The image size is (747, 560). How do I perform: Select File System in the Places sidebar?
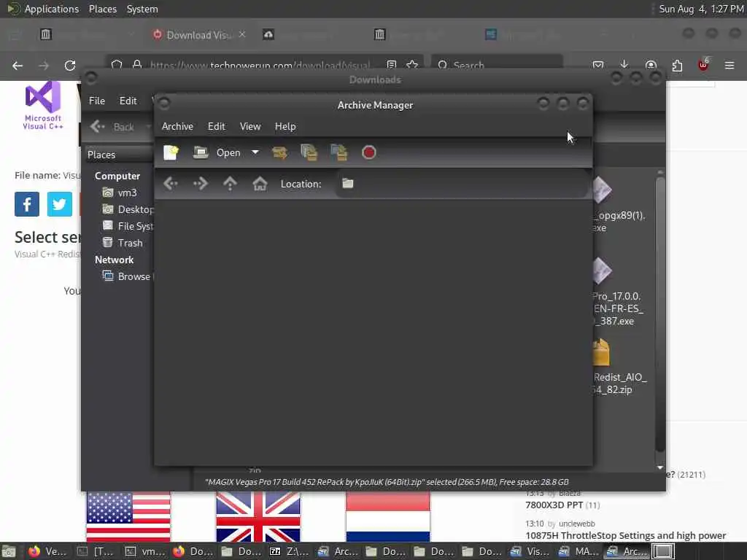pyautogui.click(x=128, y=226)
